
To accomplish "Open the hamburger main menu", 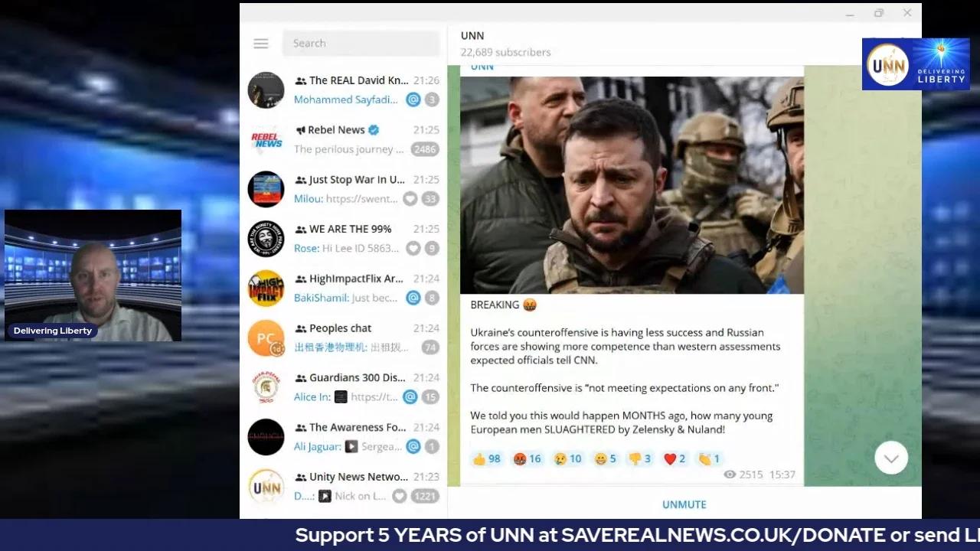I will pyautogui.click(x=260, y=43).
